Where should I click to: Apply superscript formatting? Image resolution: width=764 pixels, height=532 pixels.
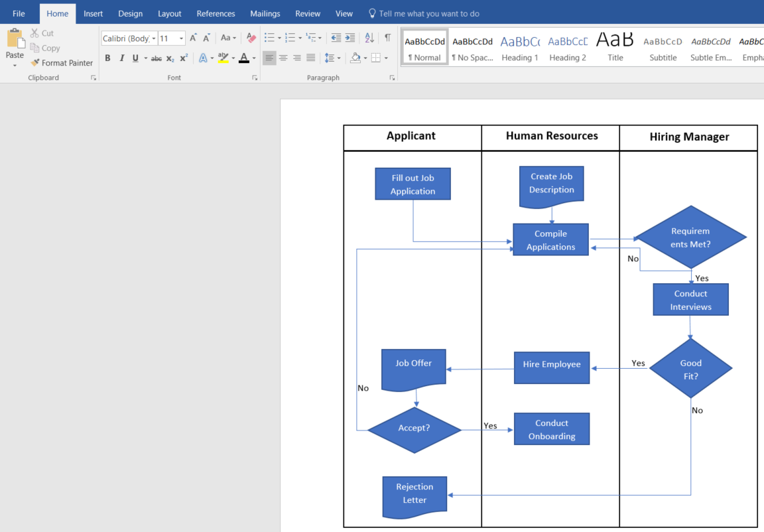(x=184, y=58)
